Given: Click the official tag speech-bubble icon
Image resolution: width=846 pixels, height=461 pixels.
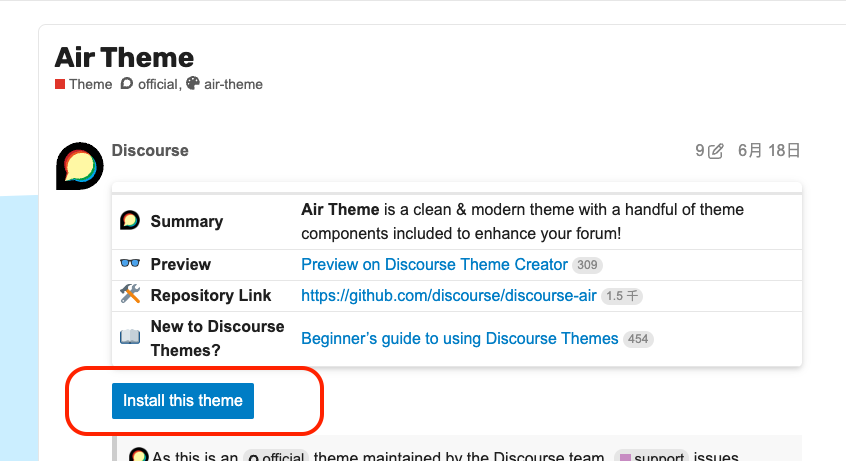Looking at the screenshot, I should [x=126, y=84].
